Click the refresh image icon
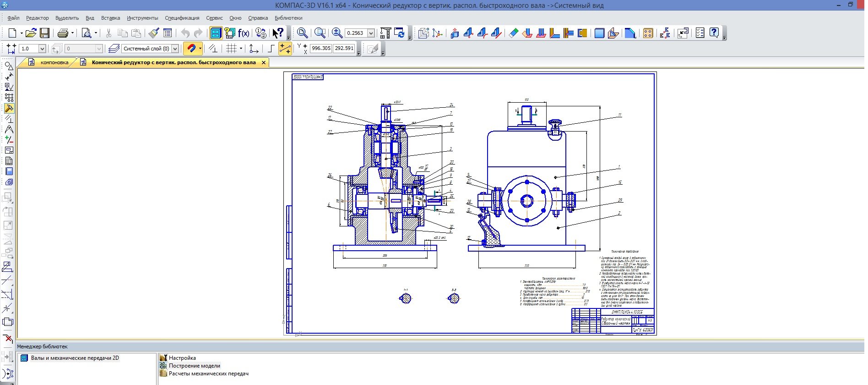The image size is (868, 385). (x=400, y=33)
